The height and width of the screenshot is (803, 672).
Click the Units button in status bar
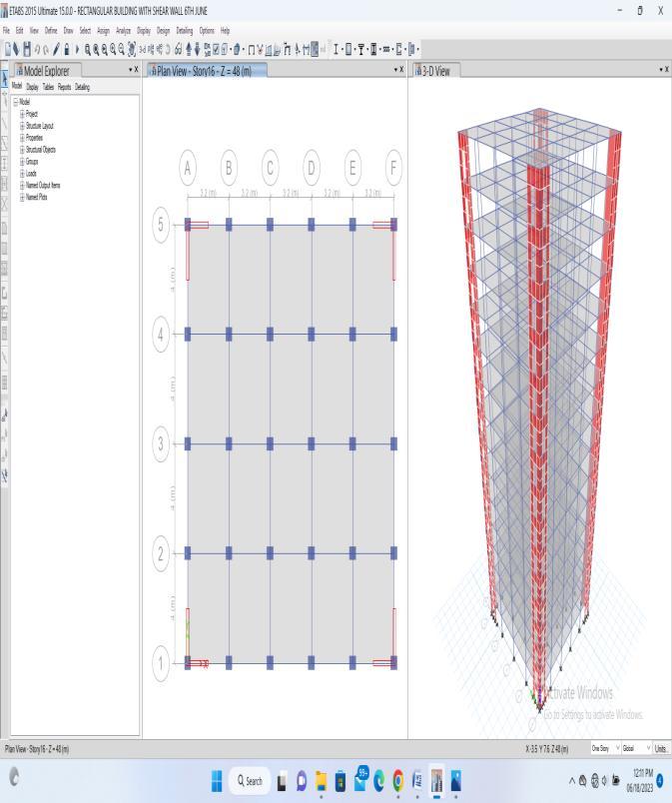(x=661, y=748)
